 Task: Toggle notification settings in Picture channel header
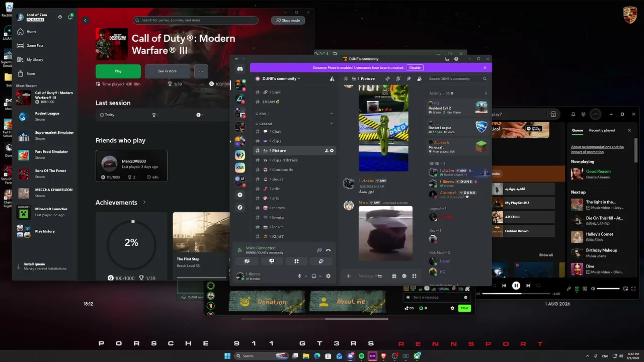point(398,79)
